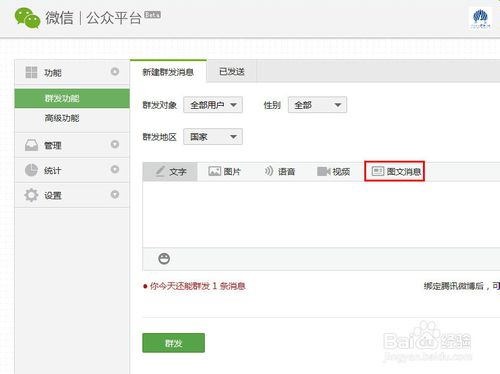Open the emoji smiley picker

click(164, 259)
